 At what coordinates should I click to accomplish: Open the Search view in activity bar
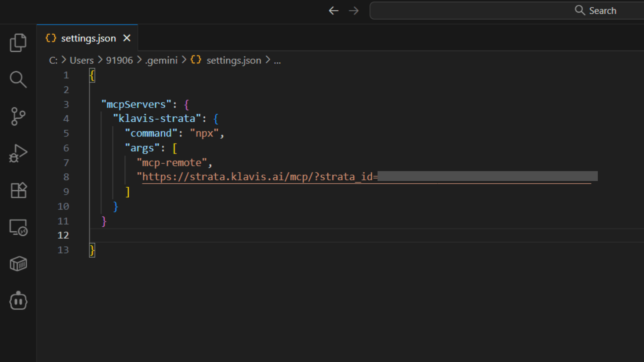18,79
